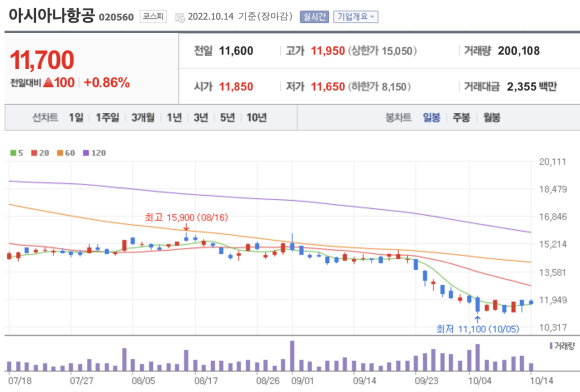Click the 20,111 price axis label

(553, 162)
